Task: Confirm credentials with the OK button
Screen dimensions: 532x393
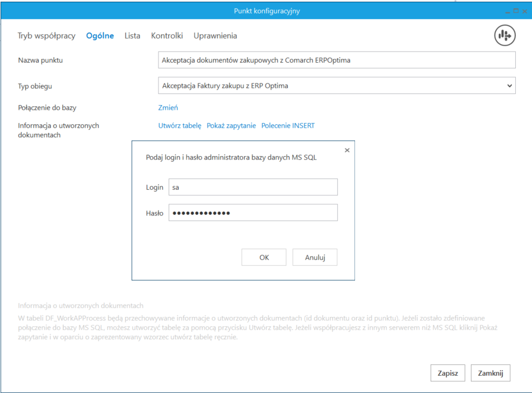Action: coord(264,258)
